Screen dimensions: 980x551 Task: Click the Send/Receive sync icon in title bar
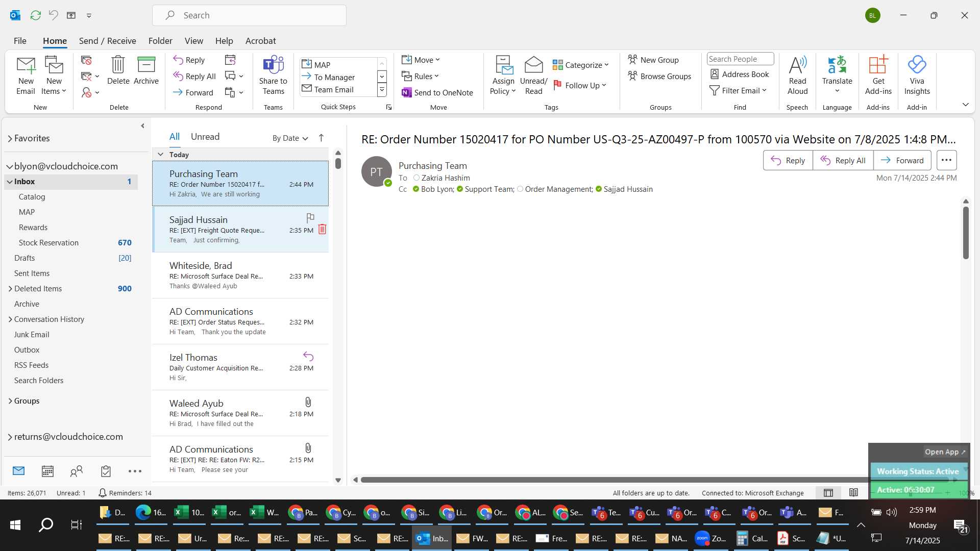pos(35,15)
